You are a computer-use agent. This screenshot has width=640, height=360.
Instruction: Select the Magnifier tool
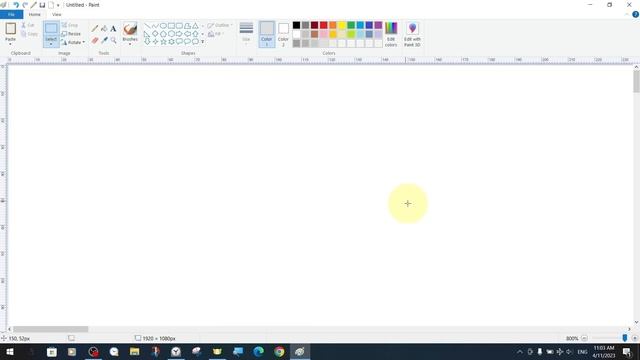click(x=113, y=40)
